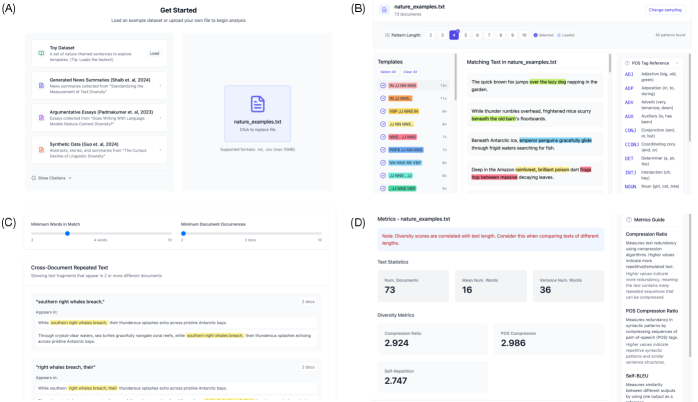Click Select All under Templates
This screenshot has height=402, width=698.
[x=388, y=72]
